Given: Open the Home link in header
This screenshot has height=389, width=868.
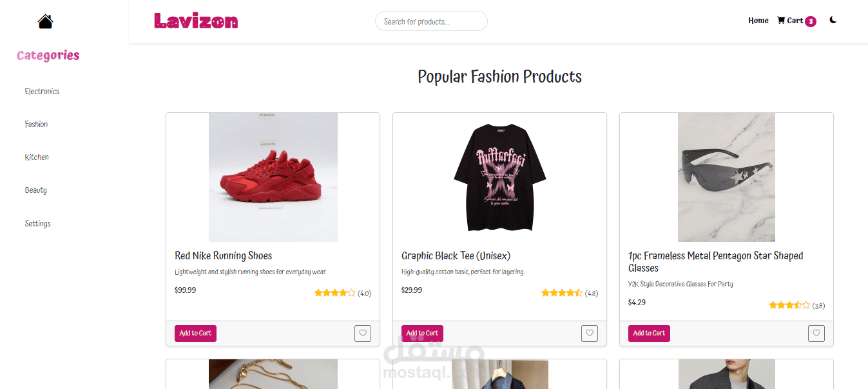Looking at the screenshot, I should click(758, 21).
